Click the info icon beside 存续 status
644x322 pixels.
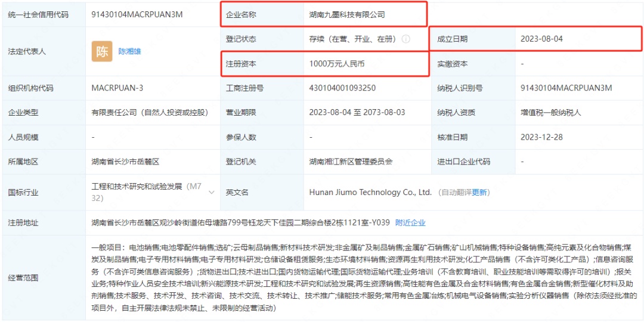[x=406, y=39]
